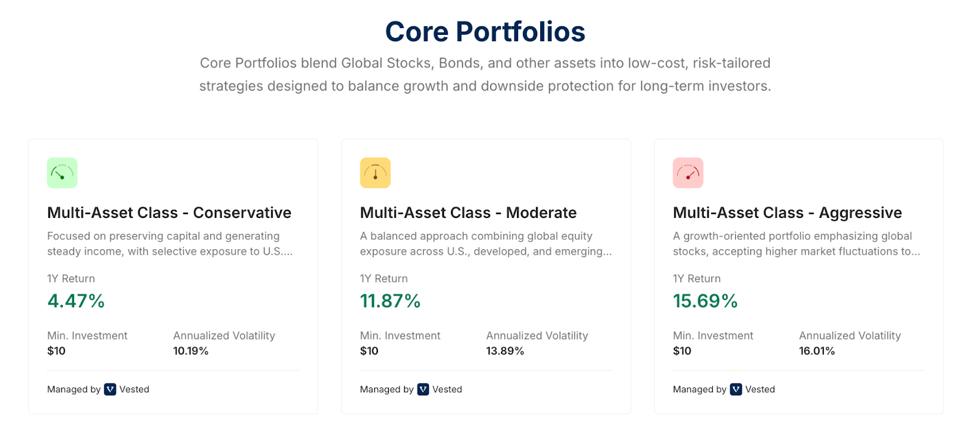
Task: Open Multi-Asset Class - Moderate title
Action: tap(468, 212)
